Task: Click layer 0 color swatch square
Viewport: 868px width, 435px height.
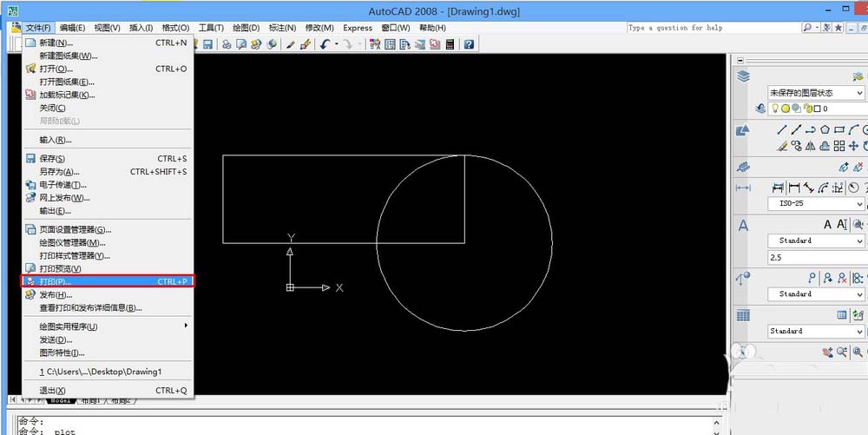Action: pyautogui.click(x=817, y=109)
